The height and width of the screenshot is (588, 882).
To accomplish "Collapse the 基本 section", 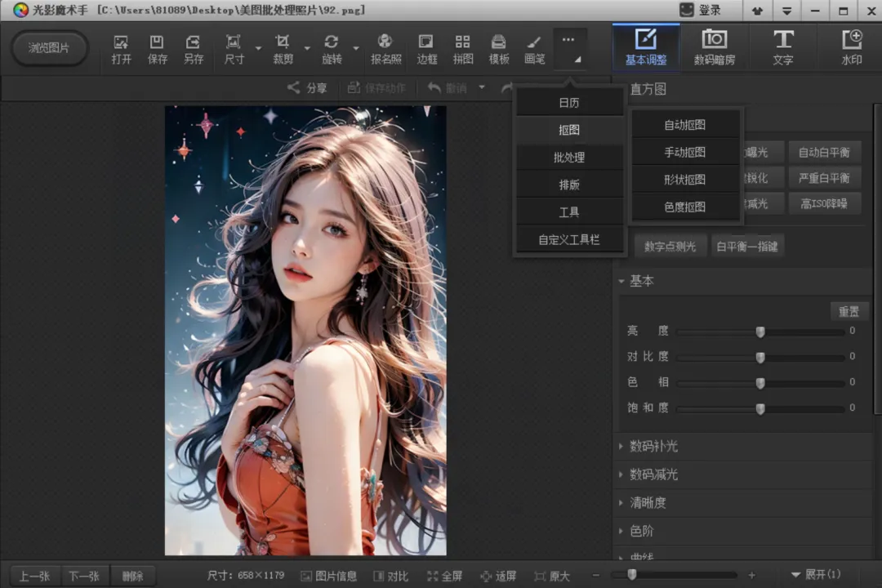I will pos(621,280).
